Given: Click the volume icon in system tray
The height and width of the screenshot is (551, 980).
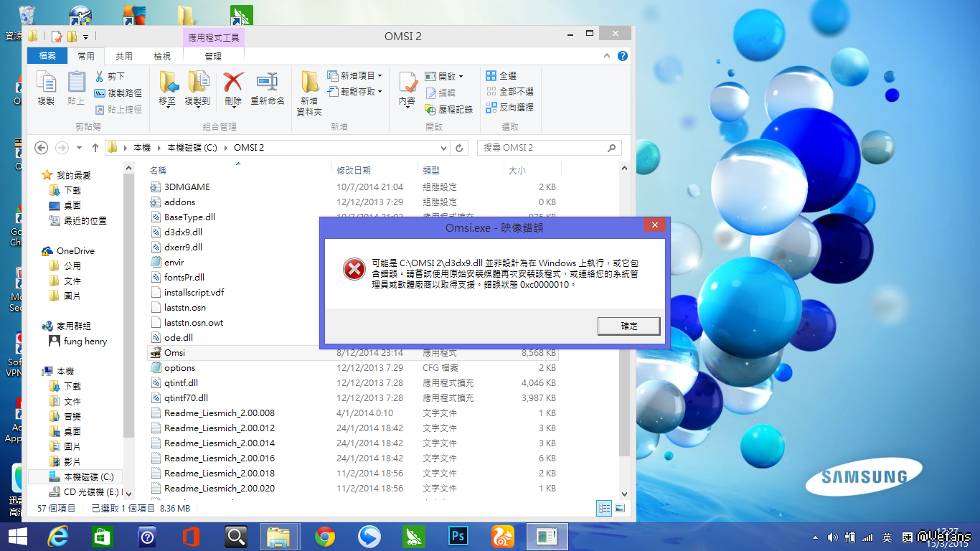Looking at the screenshot, I should [832, 537].
